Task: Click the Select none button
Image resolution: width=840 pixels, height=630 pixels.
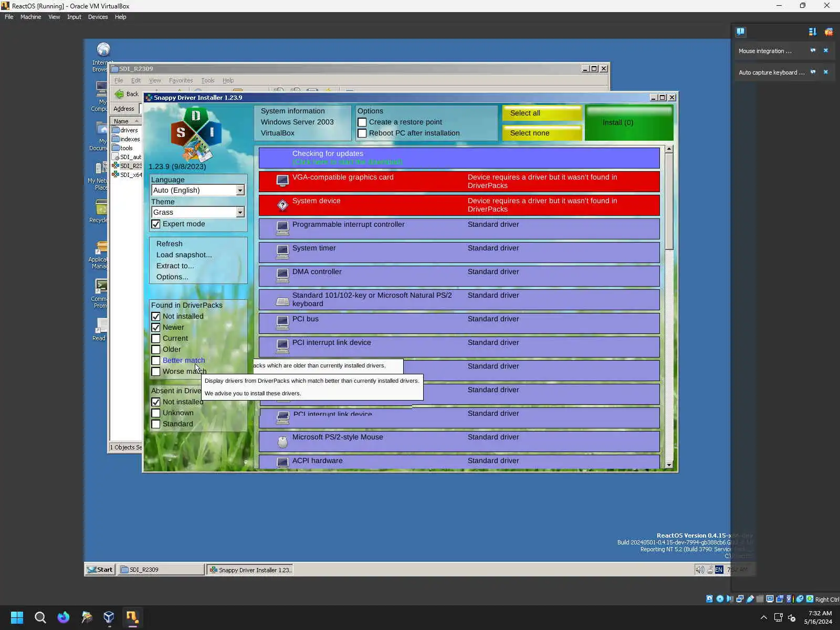Action: 542,133
